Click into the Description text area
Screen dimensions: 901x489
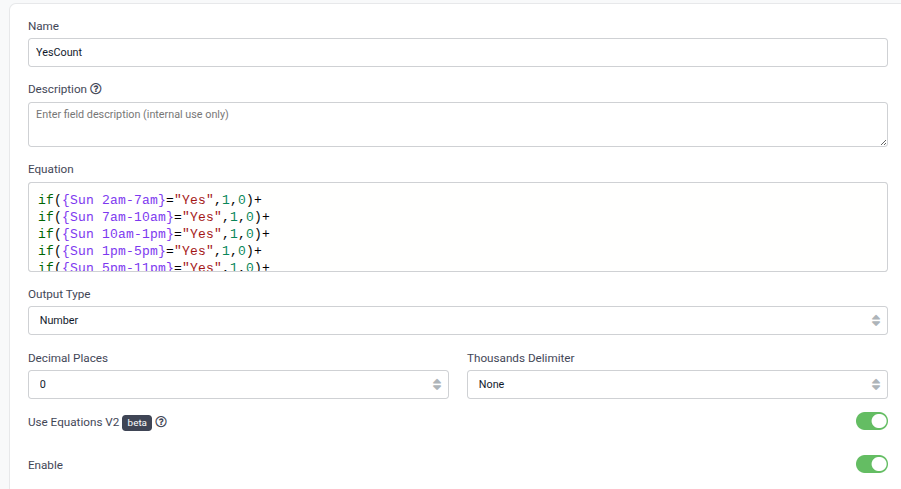tap(457, 124)
